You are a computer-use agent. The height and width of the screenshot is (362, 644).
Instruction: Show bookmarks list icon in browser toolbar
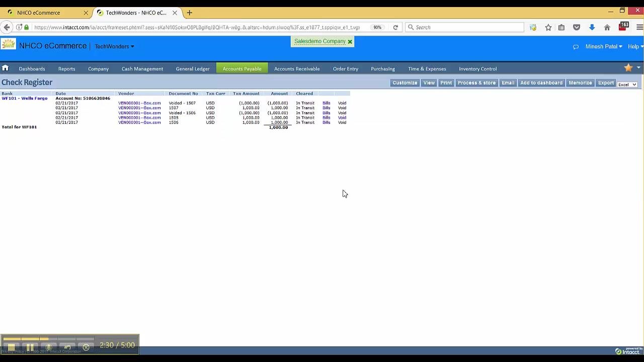[x=561, y=27]
